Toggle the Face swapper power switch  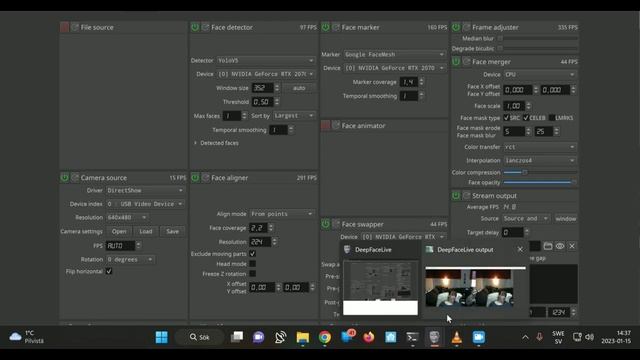(326, 224)
